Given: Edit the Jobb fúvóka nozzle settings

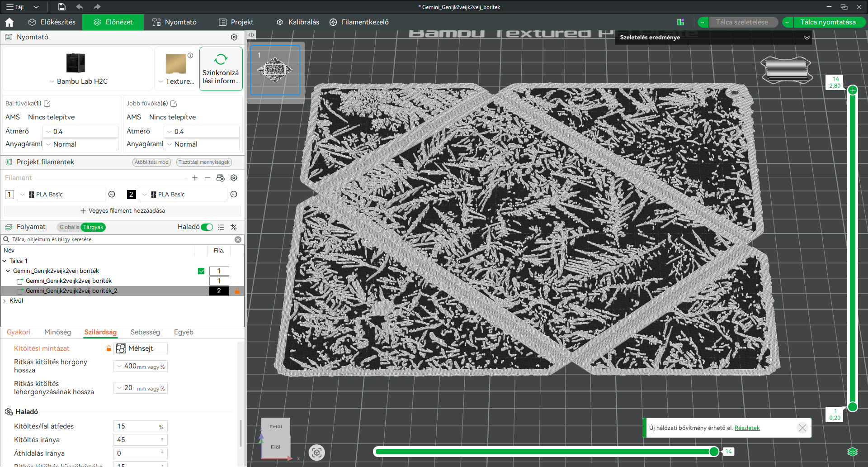Looking at the screenshot, I should [x=174, y=104].
